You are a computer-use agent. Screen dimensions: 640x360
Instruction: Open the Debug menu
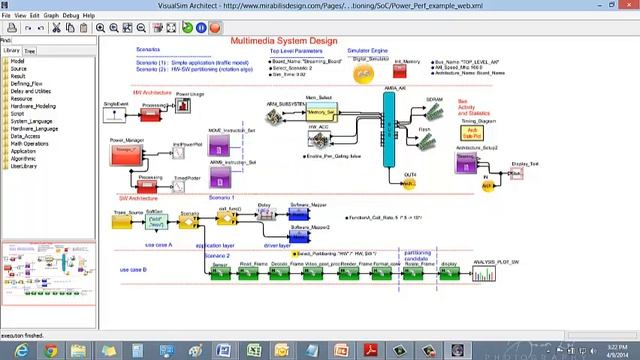coord(71,16)
